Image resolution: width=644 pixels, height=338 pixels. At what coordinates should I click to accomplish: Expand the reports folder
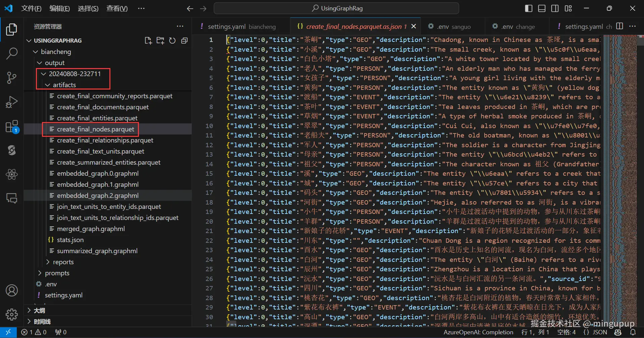click(x=63, y=262)
